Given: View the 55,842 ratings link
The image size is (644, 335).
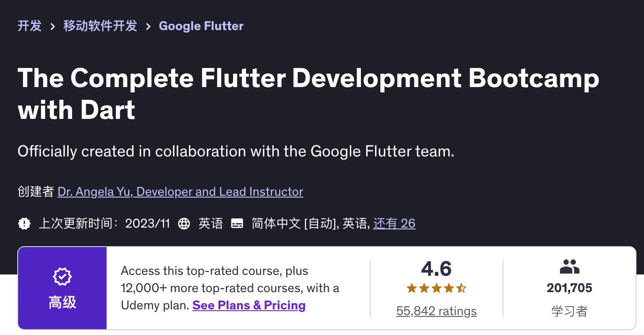Looking at the screenshot, I should [437, 311].
